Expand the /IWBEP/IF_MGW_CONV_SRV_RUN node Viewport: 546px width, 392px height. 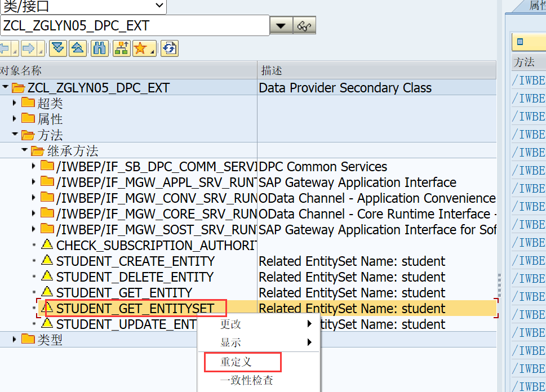(34, 198)
